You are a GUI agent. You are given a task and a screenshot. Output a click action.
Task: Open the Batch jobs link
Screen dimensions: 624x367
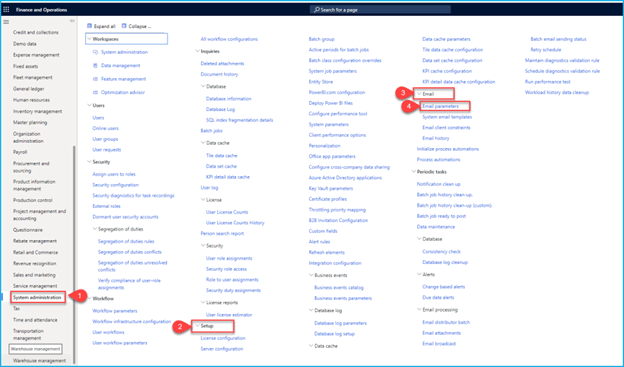pyautogui.click(x=211, y=131)
